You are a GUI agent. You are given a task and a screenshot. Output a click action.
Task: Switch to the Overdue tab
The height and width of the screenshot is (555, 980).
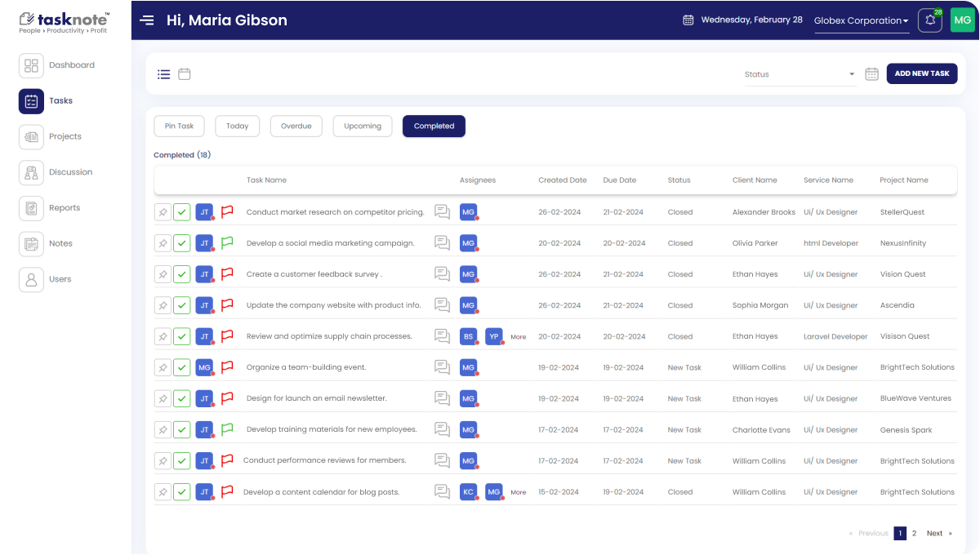[x=296, y=126]
